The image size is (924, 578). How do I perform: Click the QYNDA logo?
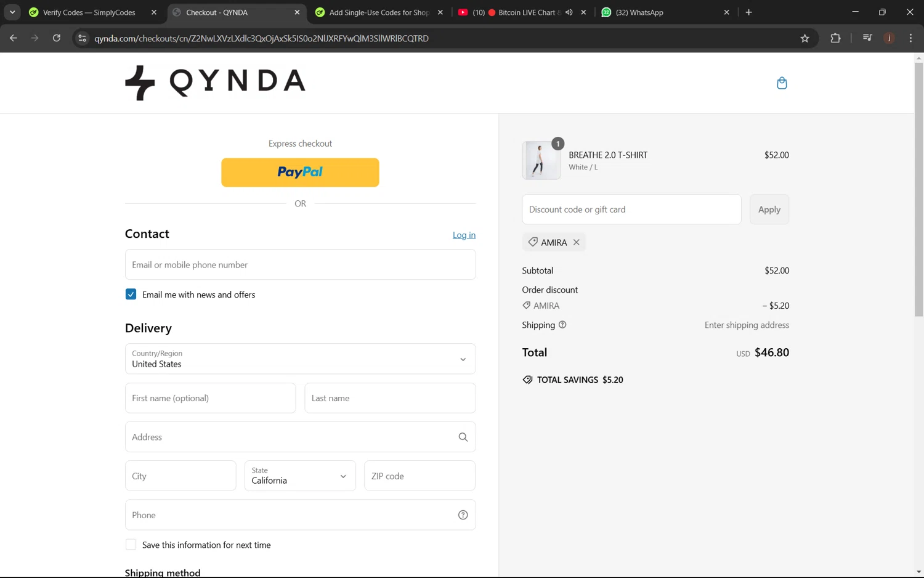click(x=215, y=83)
